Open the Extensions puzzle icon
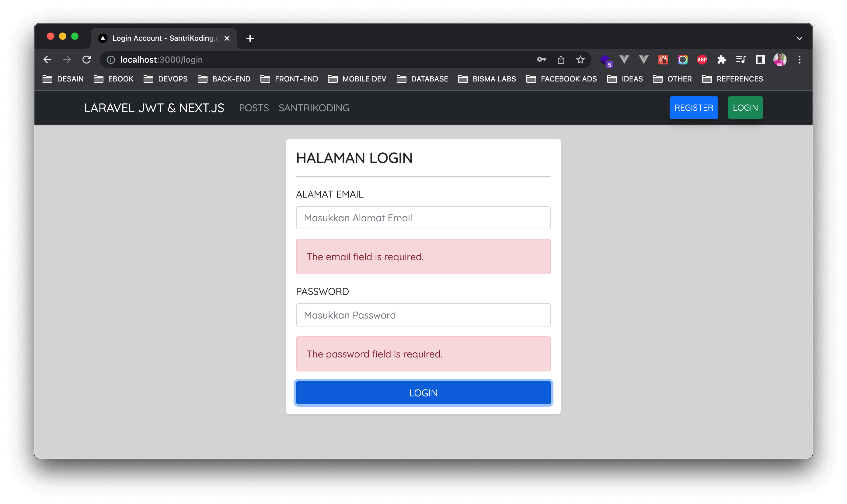This screenshot has width=847, height=504. pos(721,60)
